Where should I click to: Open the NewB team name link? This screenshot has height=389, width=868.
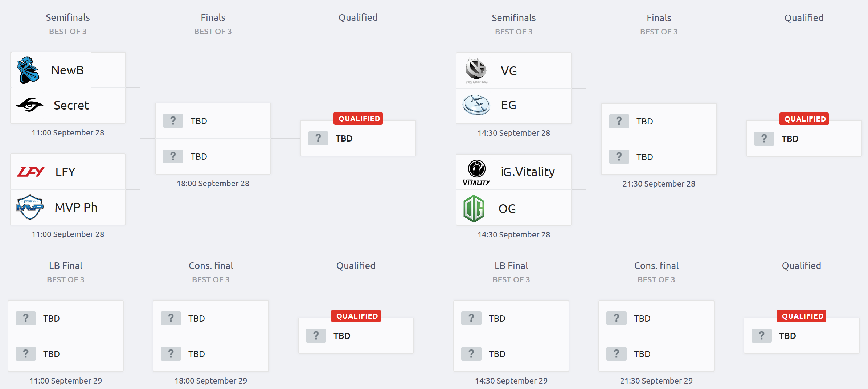pyautogui.click(x=67, y=70)
